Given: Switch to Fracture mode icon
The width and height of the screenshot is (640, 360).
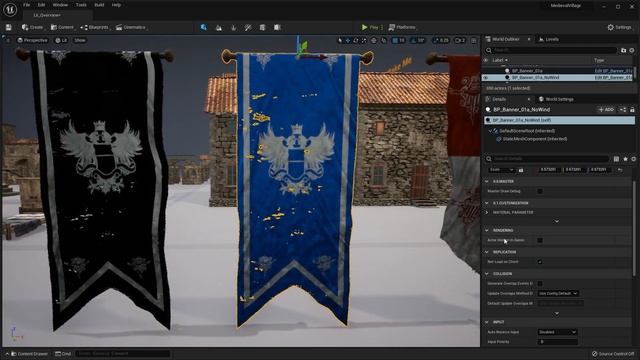Looking at the screenshot, I should pyautogui.click(x=262, y=27).
